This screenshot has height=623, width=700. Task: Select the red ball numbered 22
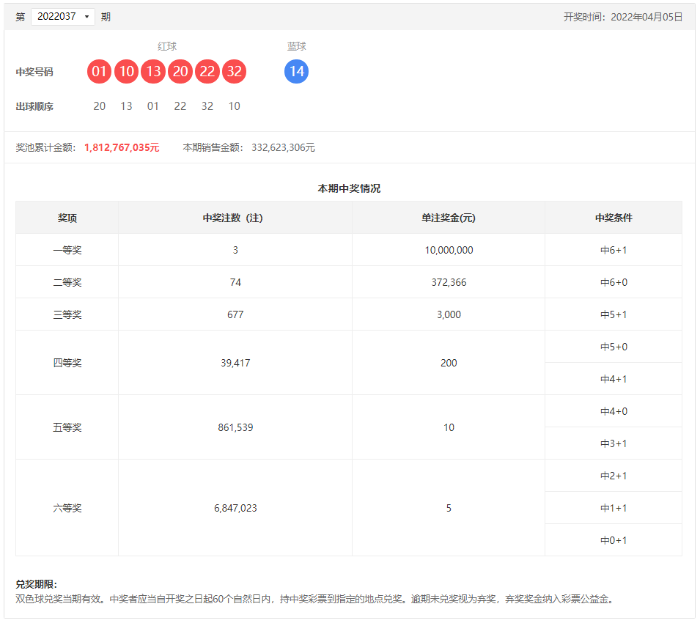click(x=207, y=72)
